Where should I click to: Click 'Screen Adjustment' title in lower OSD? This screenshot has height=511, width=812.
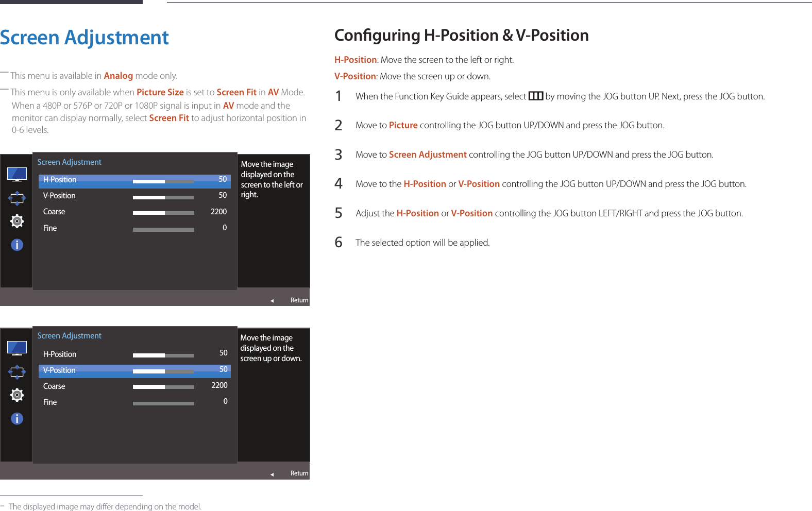click(x=70, y=336)
